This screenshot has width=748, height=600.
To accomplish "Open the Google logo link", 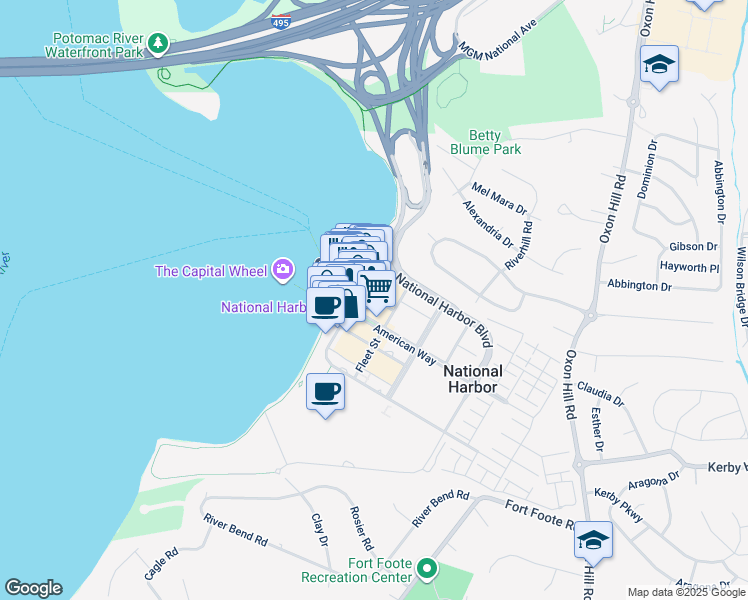I will click(33, 588).
